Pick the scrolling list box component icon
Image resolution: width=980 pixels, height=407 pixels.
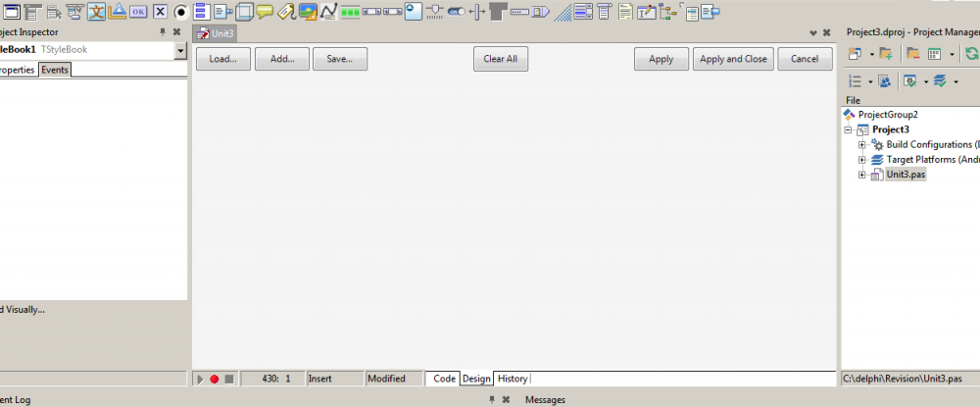(583, 11)
